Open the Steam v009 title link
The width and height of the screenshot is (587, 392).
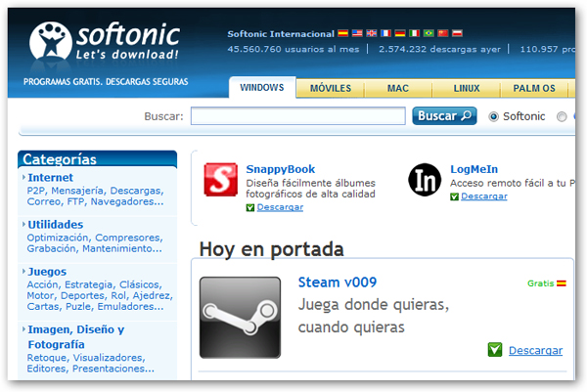coord(338,283)
